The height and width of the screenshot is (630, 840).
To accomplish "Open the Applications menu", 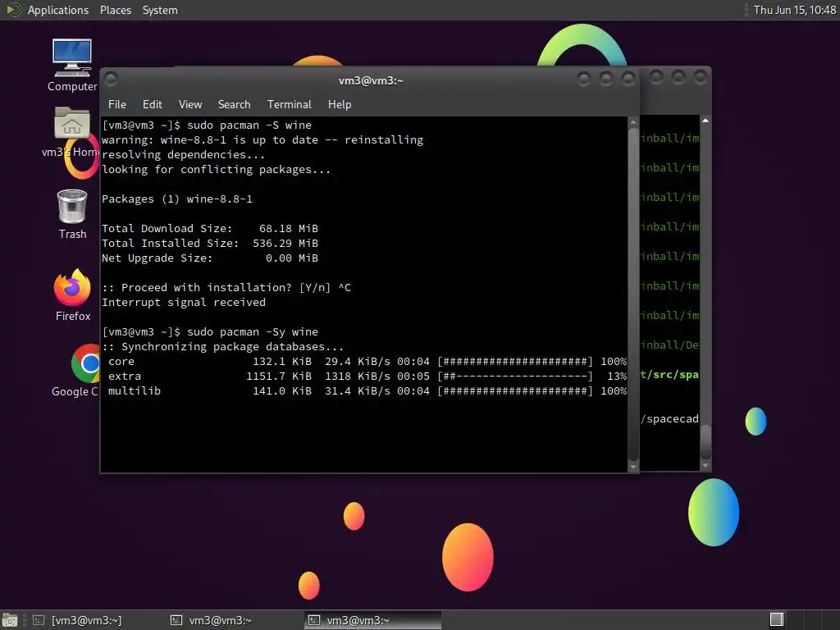I will [58, 10].
